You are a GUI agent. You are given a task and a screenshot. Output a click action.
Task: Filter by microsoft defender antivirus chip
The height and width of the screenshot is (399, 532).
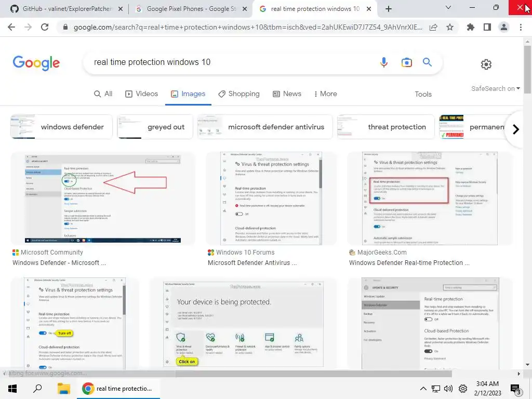265,127
